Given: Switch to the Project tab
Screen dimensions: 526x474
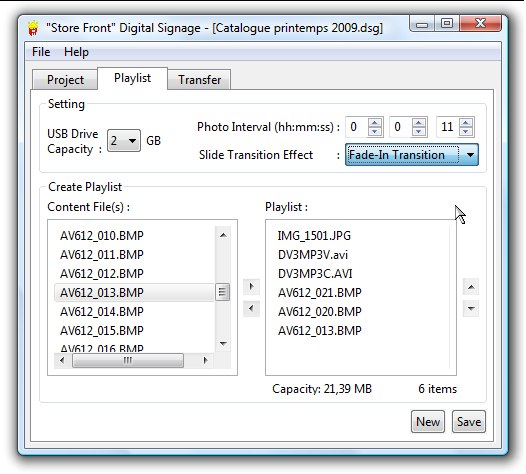Looking at the screenshot, I should pyautogui.click(x=65, y=80).
